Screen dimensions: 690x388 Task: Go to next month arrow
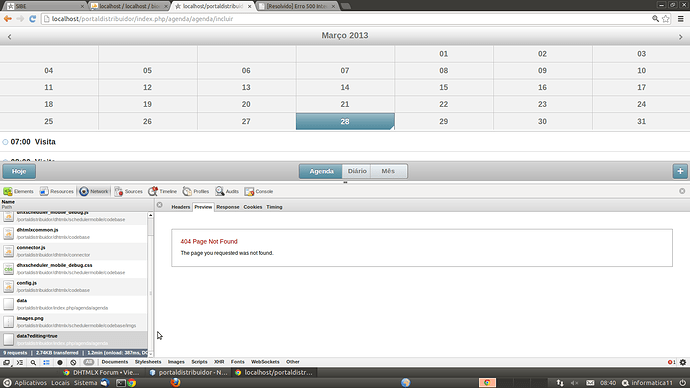680,37
